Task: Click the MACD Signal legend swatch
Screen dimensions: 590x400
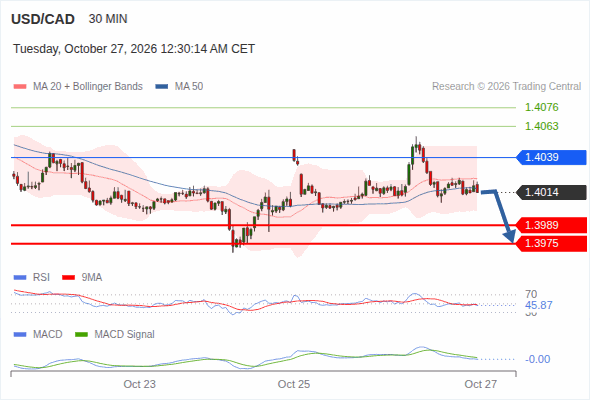Action: tap(81, 335)
